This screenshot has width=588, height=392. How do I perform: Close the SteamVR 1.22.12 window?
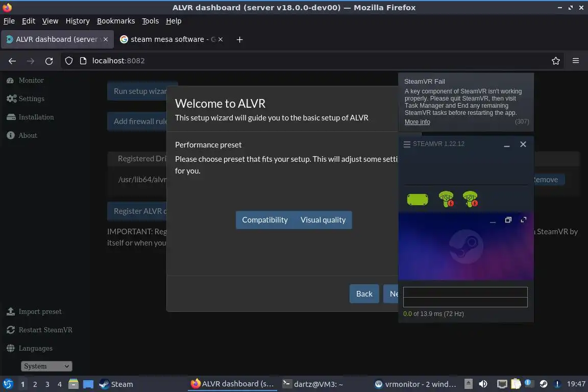coord(523,144)
